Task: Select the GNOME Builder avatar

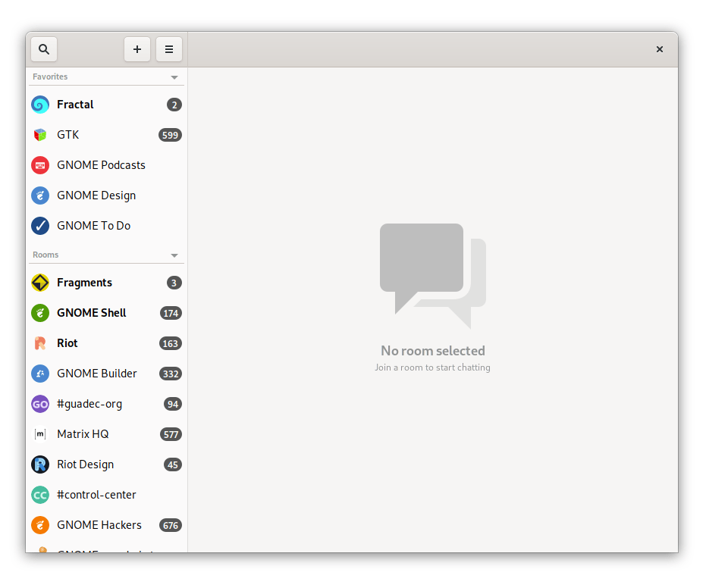Action: pyautogui.click(x=39, y=374)
